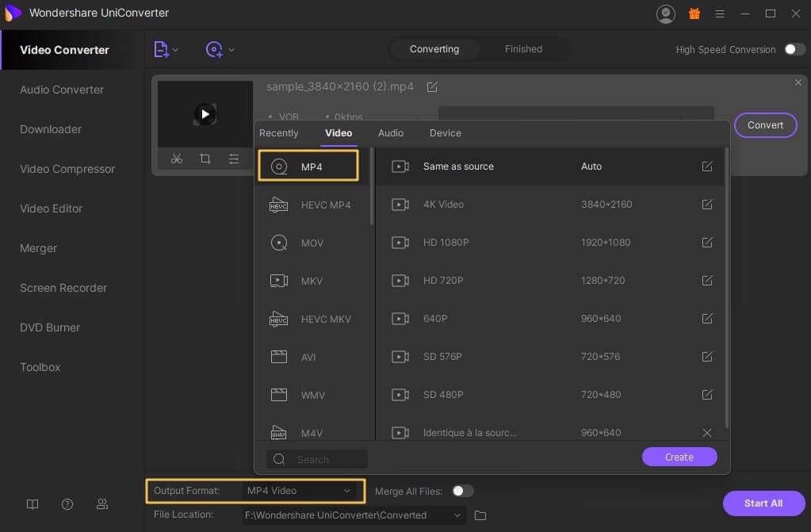811x532 pixels.
Task: Select the HEVC MP4 format
Action: coord(313,205)
